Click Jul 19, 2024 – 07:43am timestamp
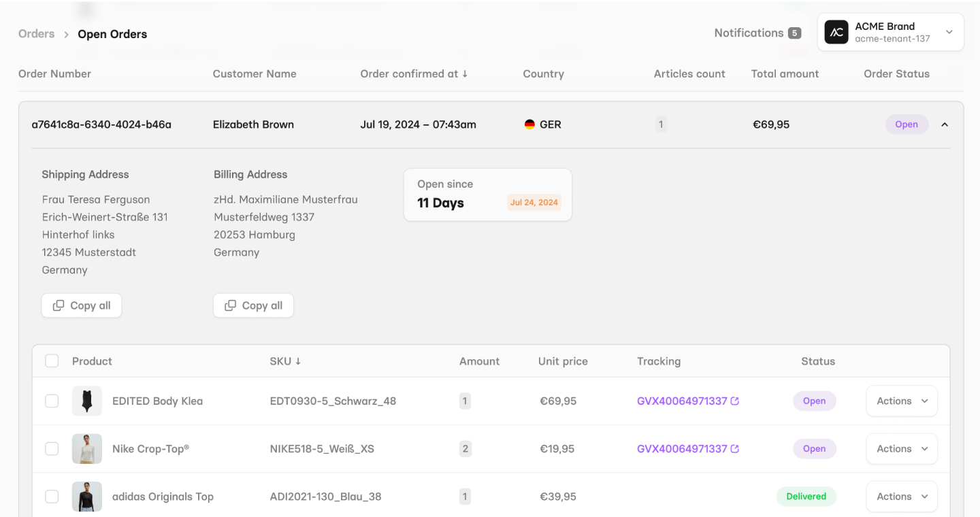Viewport: 980px width, 517px height. tap(418, 124)
